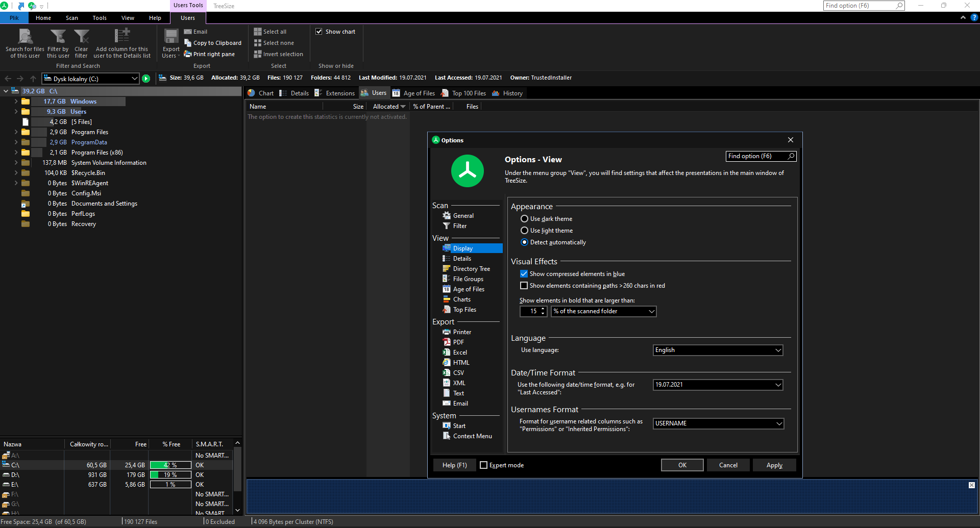Collapse the C:\ root node
This screenshot has height=528, width=980.
click(6, 91)
